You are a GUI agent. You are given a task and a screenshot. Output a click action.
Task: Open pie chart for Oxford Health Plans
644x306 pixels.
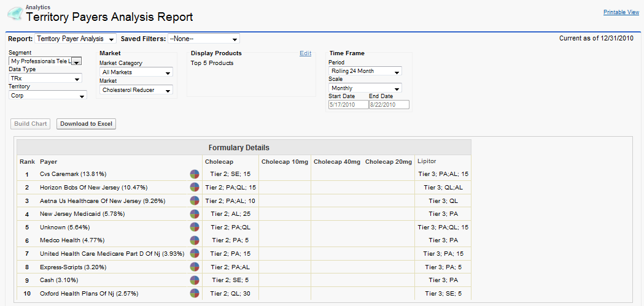pyautogui.click(x=195, y=293)
